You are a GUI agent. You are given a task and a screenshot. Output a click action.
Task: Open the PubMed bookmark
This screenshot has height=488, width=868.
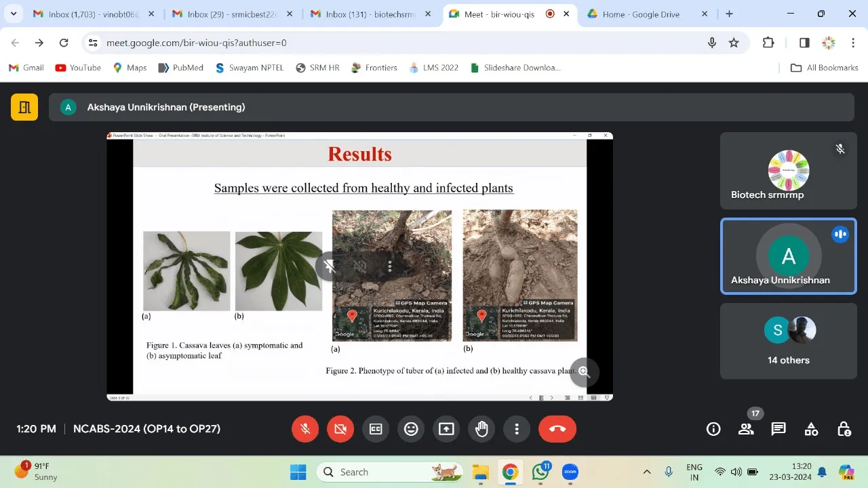coord(180,68)
